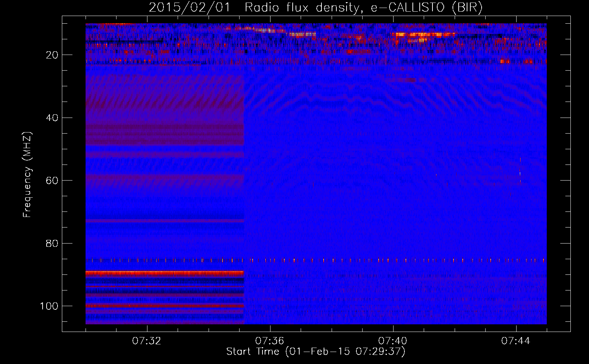Image resolution: width=589 pixels, height=364 pixels.
Task: Click the 80 frequency tick label
Action: pos(52,244)
